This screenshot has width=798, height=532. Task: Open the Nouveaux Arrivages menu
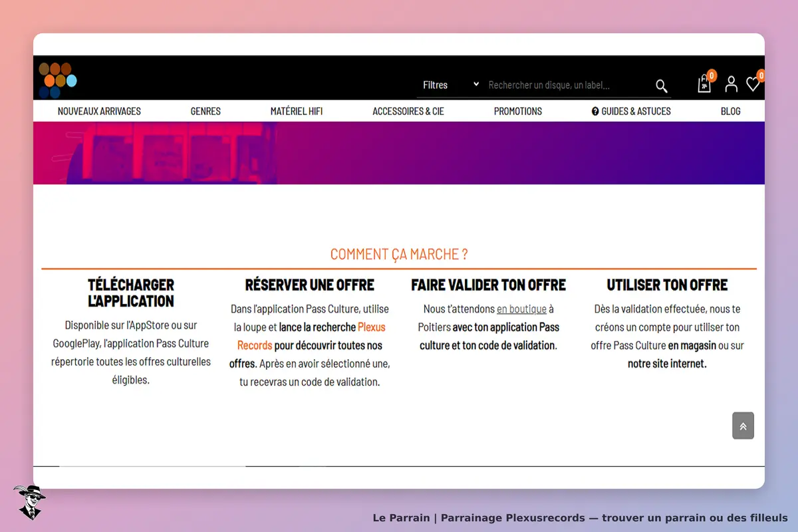[99, 111]
